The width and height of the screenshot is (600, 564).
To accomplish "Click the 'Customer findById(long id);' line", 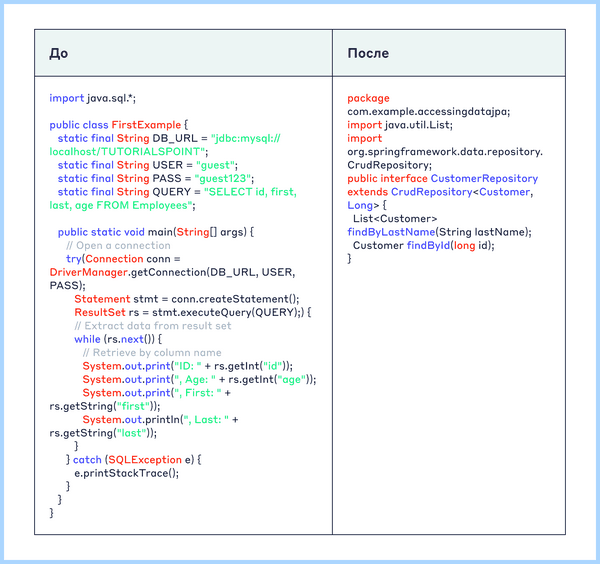I will click(x=424, y=246).
